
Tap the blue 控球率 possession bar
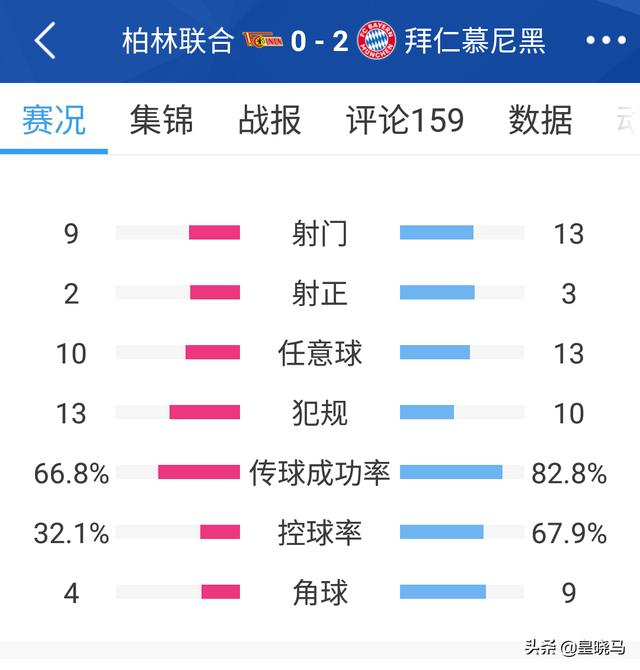442,532
